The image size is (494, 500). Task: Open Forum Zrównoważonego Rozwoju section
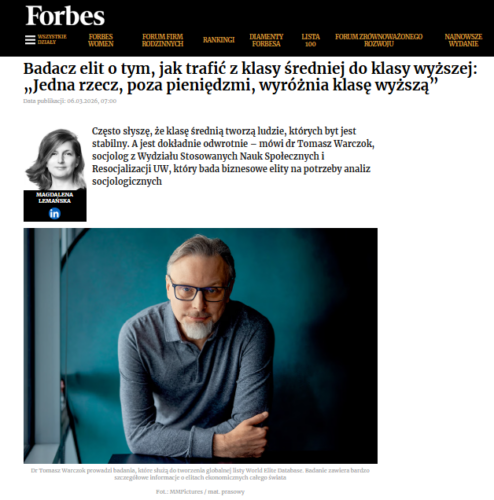click(x=379, y=40)
